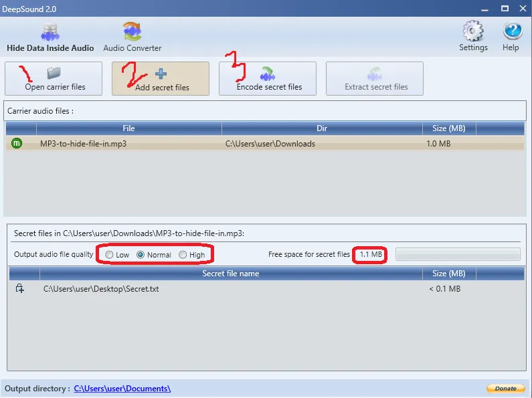The image size is (532, 398).
Task: Click the Encode secret files button
Action: (268, 79)
